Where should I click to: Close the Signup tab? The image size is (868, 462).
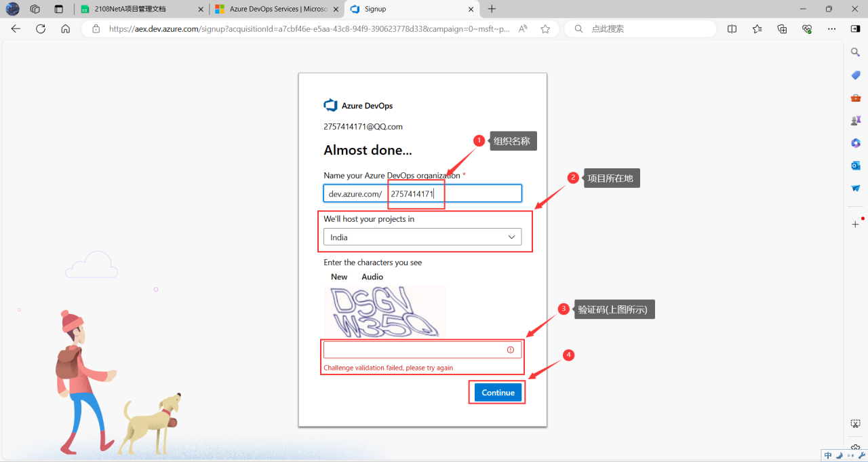[470, 9]
